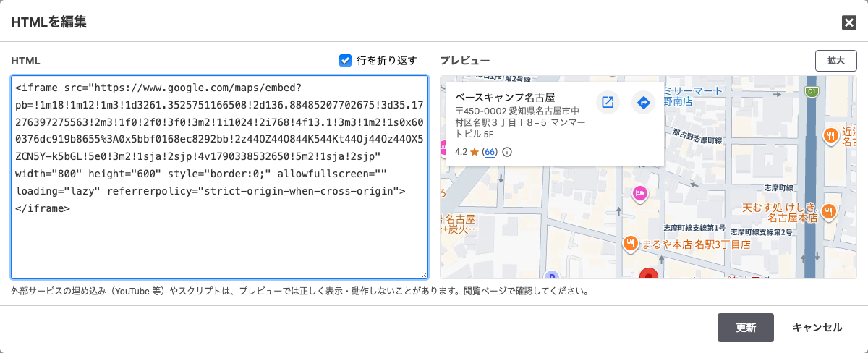The image size is (868, 353).
Task: Click the 名古屋本店 map label
Action: (793, 217)
